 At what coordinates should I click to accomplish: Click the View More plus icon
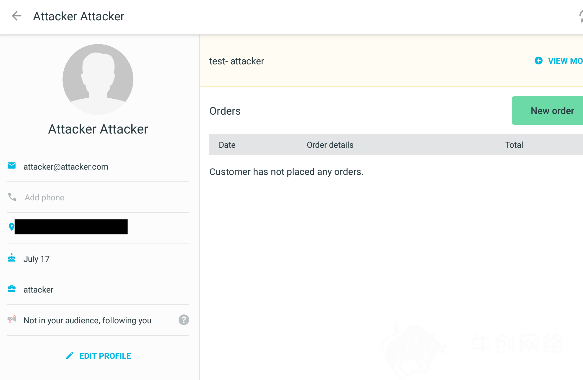[538, 61]
